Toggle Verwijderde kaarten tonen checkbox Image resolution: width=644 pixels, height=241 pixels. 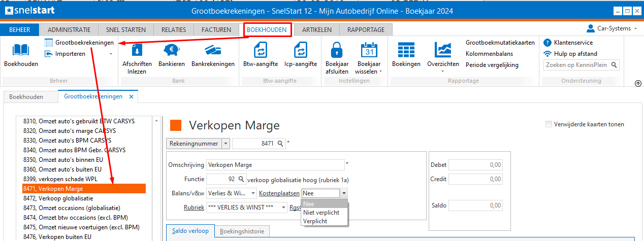click(x=549, y=124)
